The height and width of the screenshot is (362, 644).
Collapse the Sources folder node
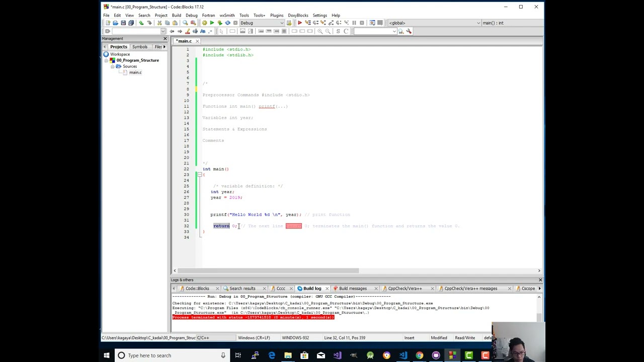112,66
